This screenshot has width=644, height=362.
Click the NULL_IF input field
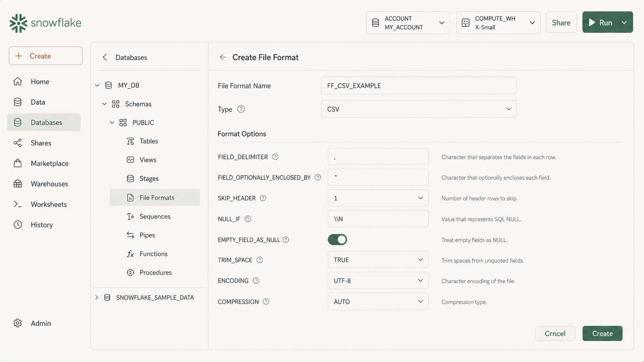point(378,219)
